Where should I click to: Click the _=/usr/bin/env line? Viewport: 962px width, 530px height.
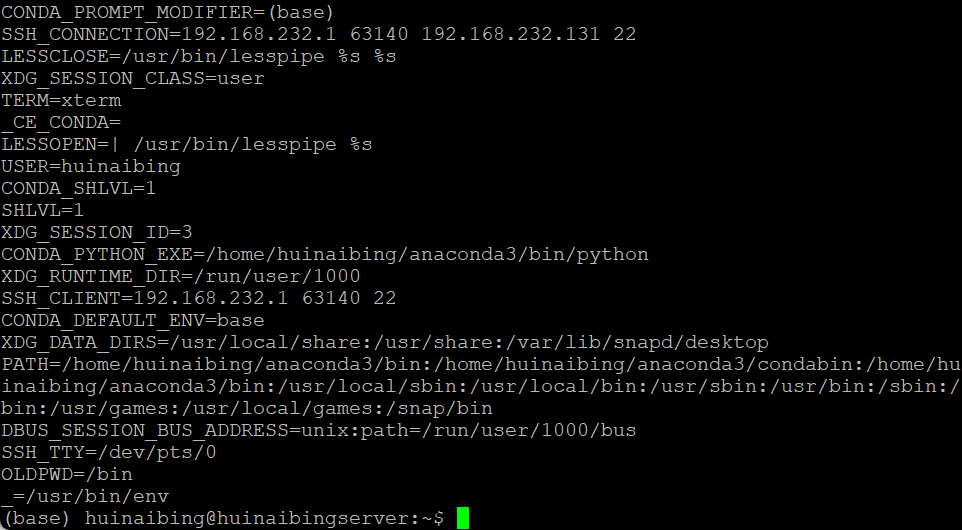pyautogui.click(x=85, y=497)
